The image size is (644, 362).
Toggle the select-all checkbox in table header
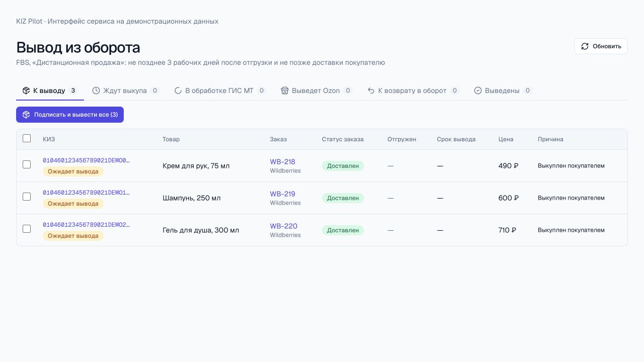[x=27, y=138]
